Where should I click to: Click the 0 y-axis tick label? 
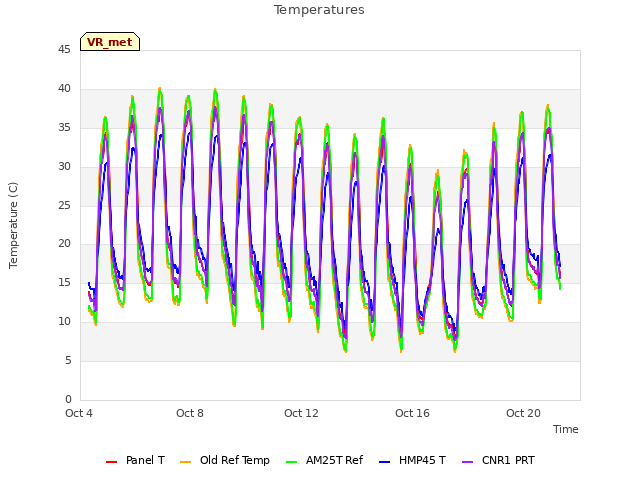(68, 399)
